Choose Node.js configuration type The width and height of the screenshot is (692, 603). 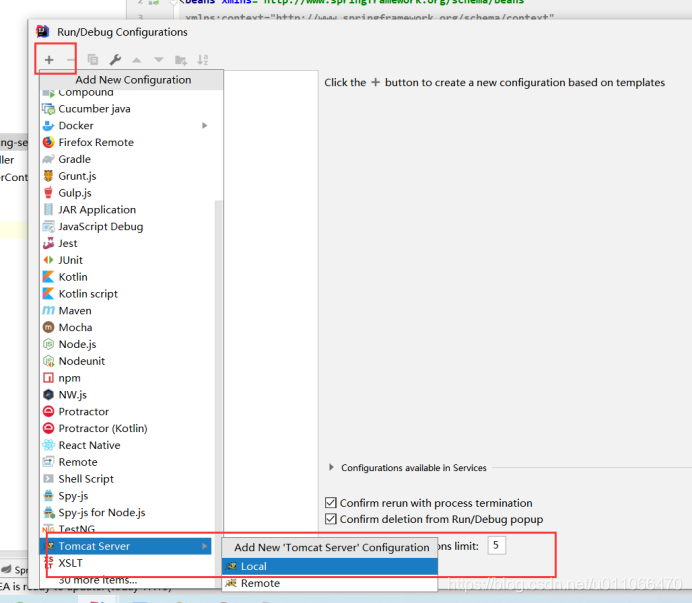point(127,344)
